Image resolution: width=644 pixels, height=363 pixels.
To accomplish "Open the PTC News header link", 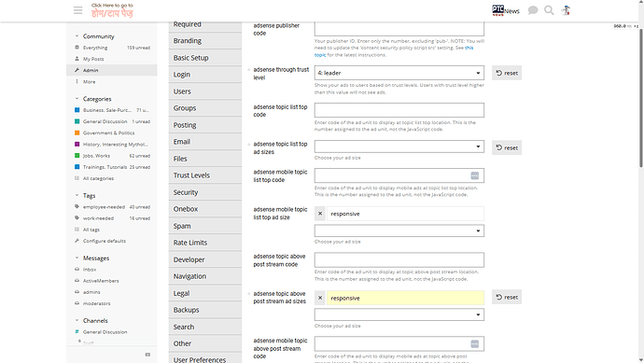I will coord(506,10).
